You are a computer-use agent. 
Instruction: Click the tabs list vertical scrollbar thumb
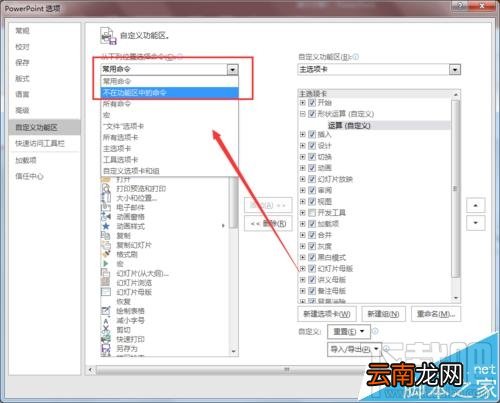[455, 188]
